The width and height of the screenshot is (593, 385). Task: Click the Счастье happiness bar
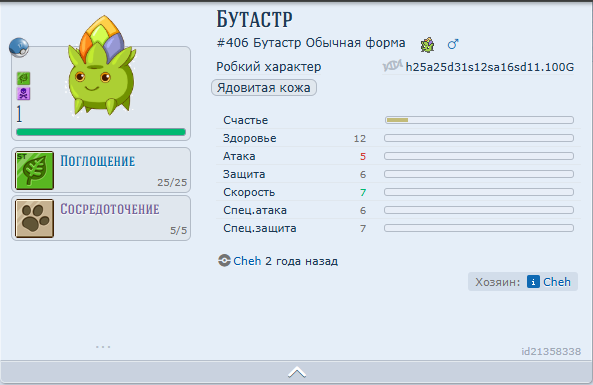[x=479, y=120]
